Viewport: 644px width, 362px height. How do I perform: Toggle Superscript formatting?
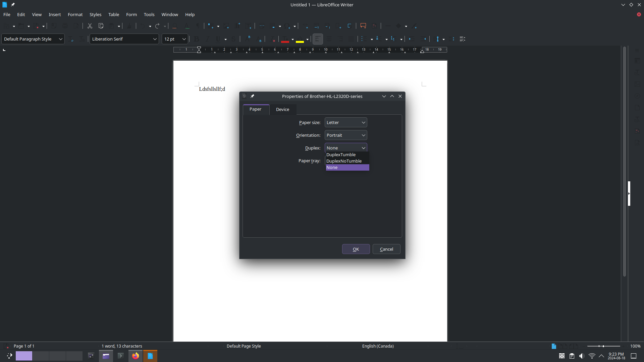(x=248, y=39)
